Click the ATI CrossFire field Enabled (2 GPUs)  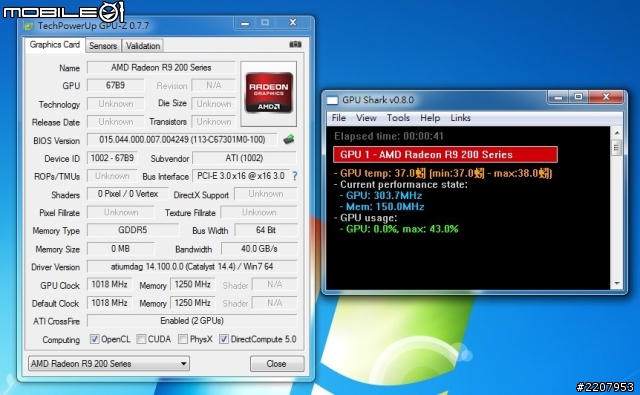[192, 321]
